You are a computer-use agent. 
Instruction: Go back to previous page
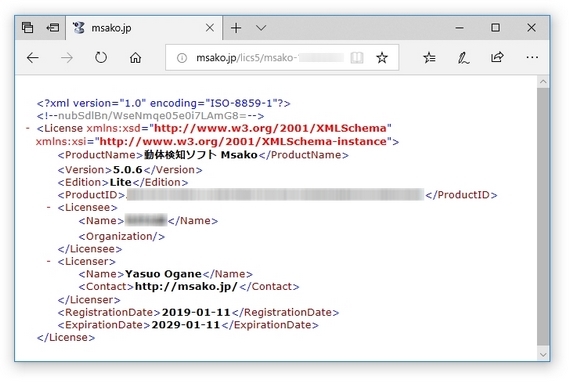pos(33,57)
